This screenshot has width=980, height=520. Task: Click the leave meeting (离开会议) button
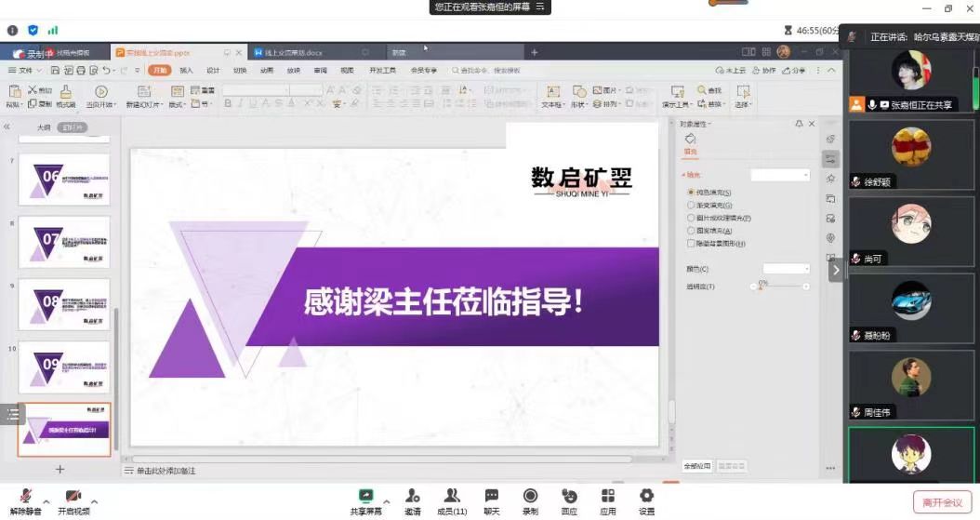[943, 502]
